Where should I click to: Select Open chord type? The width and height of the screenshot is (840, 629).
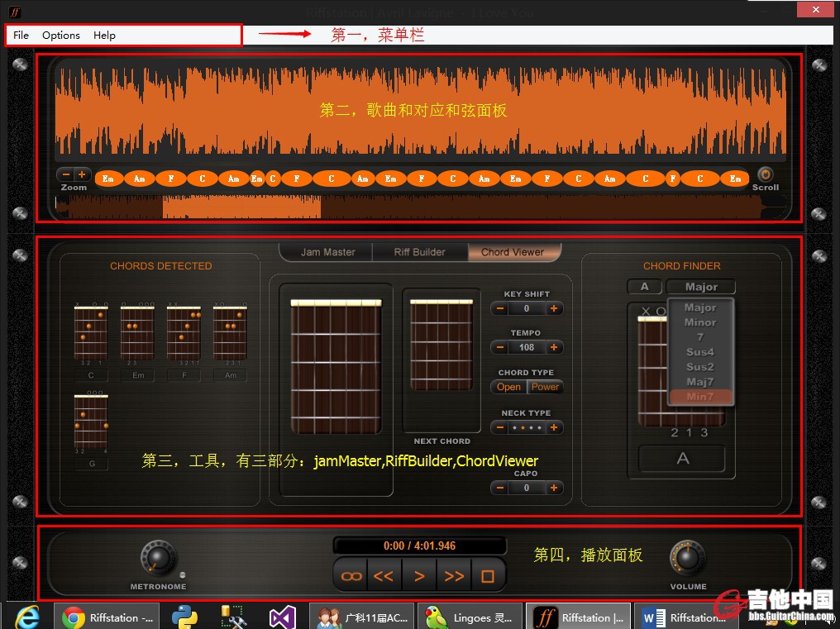click(508, 387)
